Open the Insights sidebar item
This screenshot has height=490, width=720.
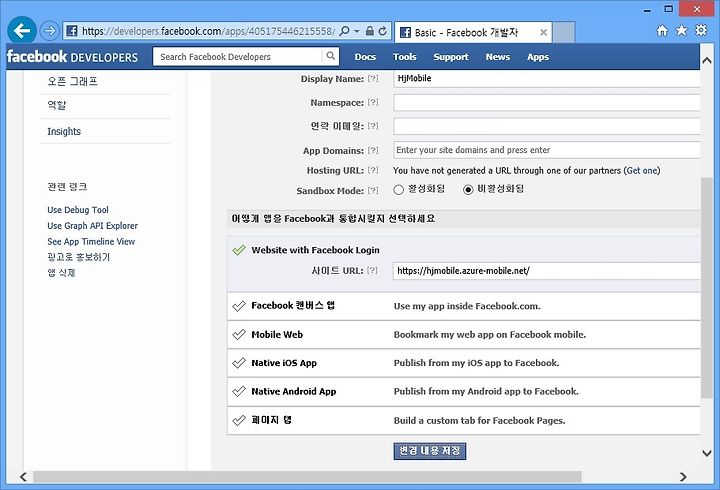pos(64,131)
